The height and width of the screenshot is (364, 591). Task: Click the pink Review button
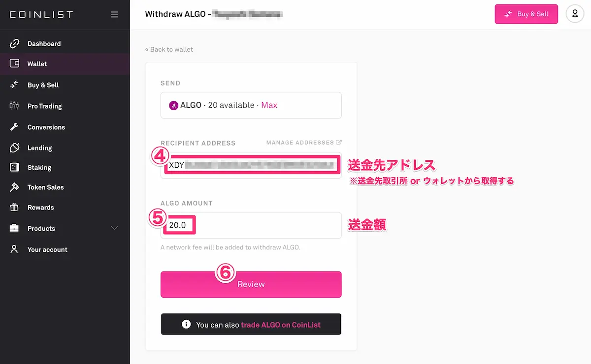click(x=251, y=284)
